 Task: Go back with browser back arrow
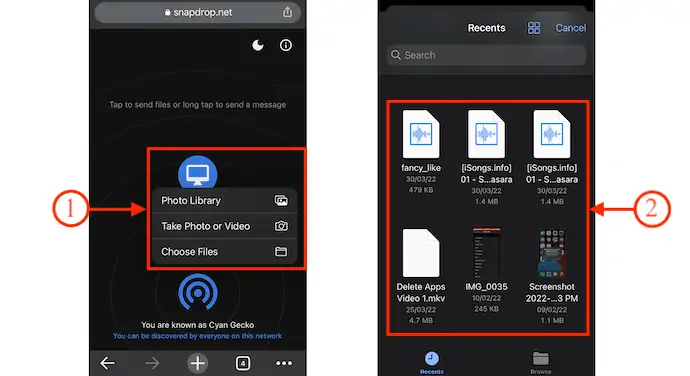[107, 363]
